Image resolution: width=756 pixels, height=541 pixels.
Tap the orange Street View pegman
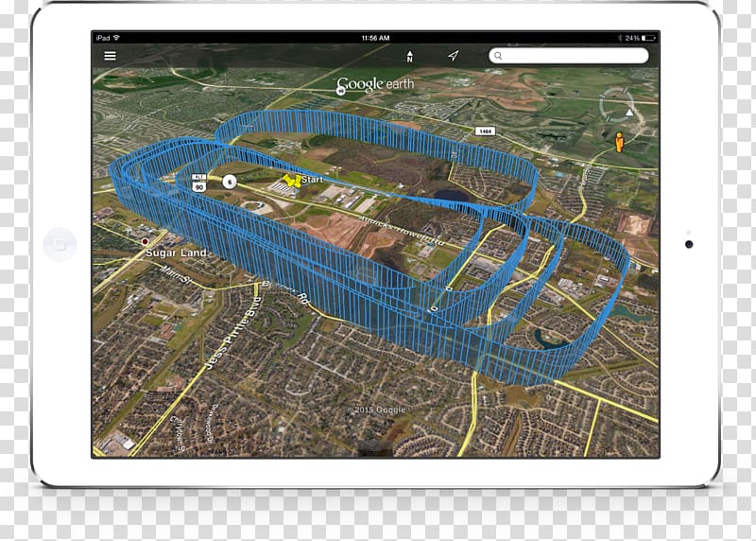[620, 143]
